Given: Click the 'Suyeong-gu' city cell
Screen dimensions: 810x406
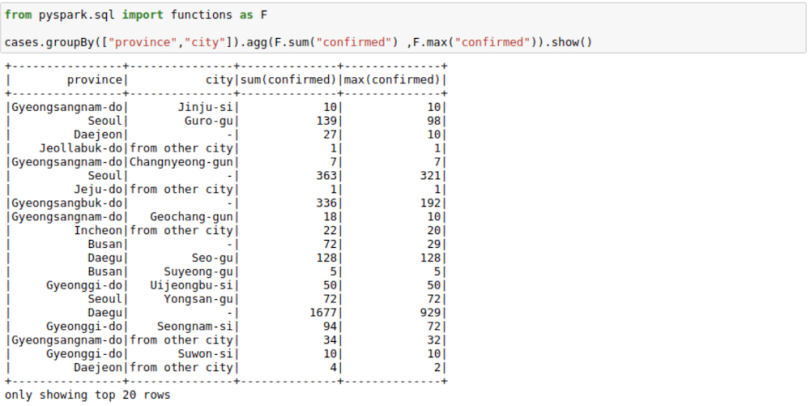Looking at the screenshot, I should pos(198,272).
